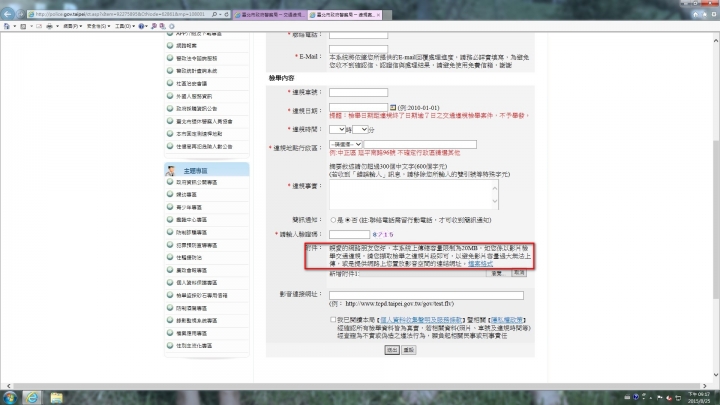Go back with the browser Back arrow

8,14
